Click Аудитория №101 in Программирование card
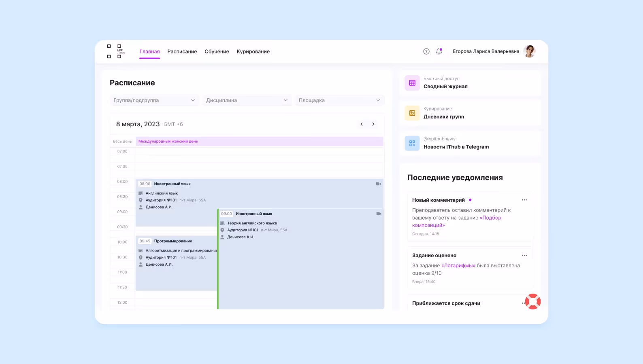The height and width of the screenshot is (364, 643). (x=161, y=257)
